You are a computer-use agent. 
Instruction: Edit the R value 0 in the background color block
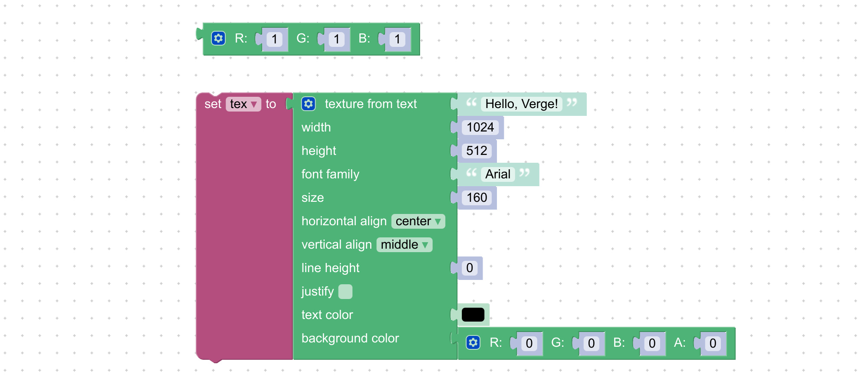(529, 343)
